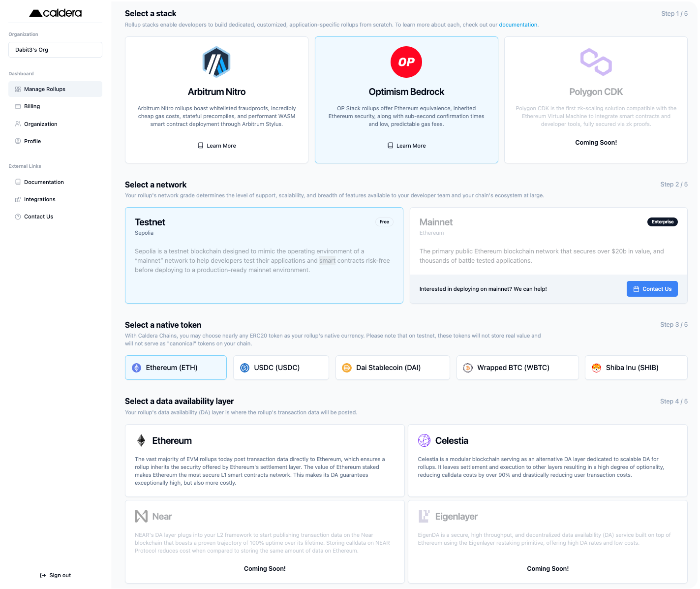Click the Caldera logo
700x589 pixels.
tap(56, 13)
